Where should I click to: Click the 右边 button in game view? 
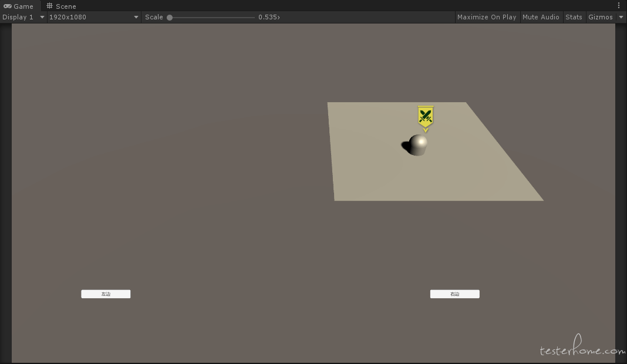coord(454,294)
